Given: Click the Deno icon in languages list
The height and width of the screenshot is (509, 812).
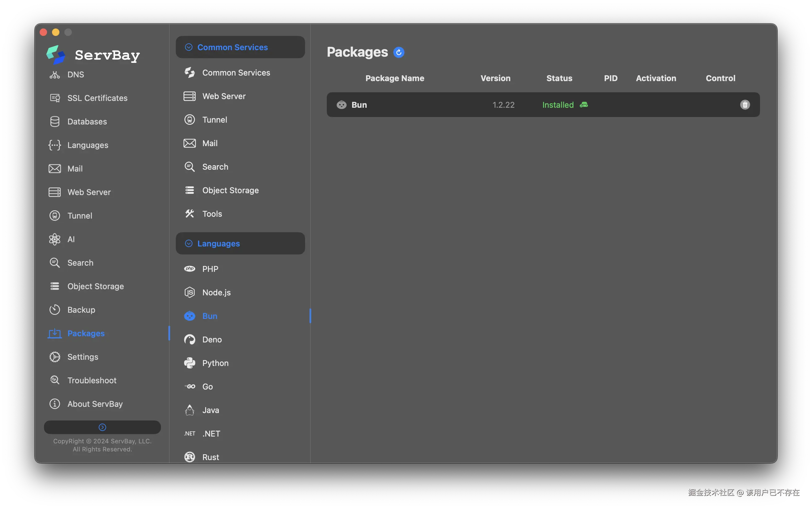Looking at the screenshot, I should (x=190, y=339).
